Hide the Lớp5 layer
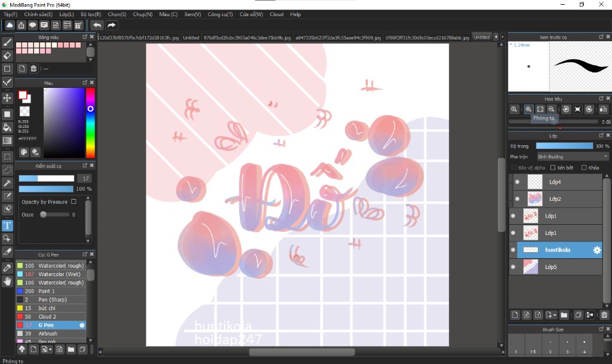 [513, 267]
